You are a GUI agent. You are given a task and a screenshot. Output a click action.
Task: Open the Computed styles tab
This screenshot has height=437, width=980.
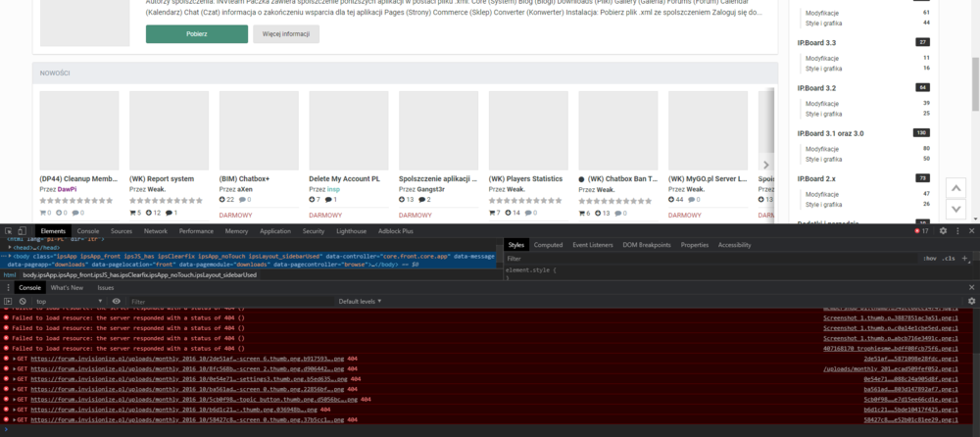pyautogui.click(x=548, y=244)
